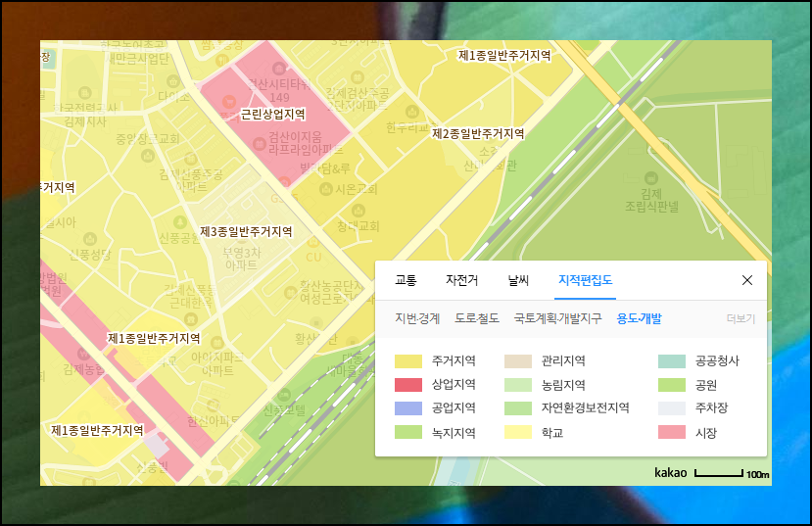Viewport: 812px width, 526px height.
Task: Click the 공원 swatch
Action: (672, 385)
